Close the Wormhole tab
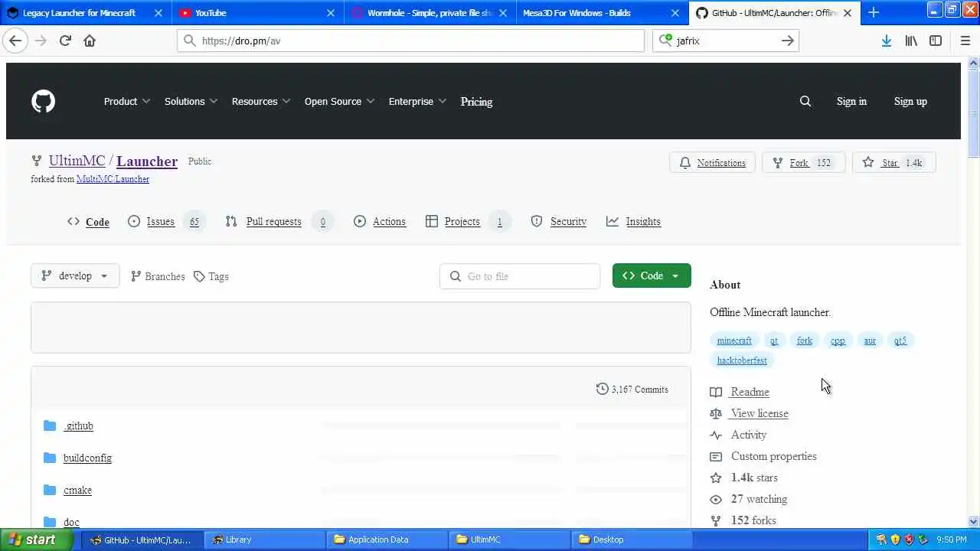This screenshot has height=551, width=980. coord(503,13)
